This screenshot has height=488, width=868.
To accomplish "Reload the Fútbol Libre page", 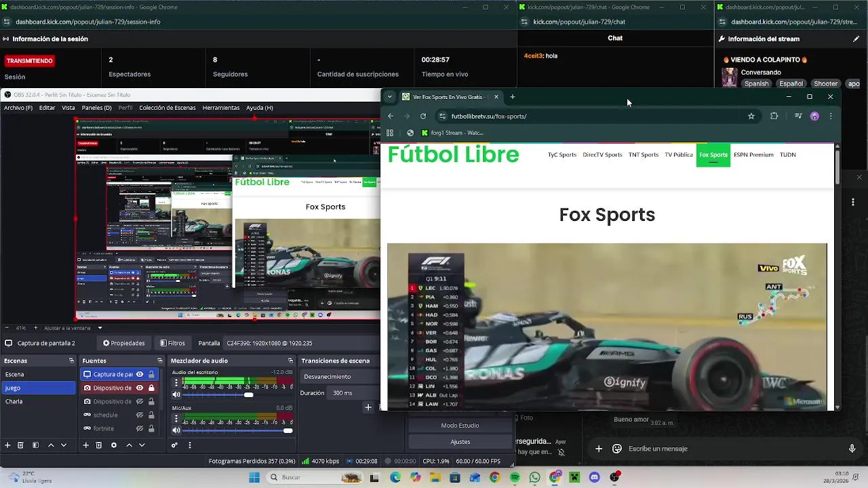I will pyautogui.click(x=423, y=116).
